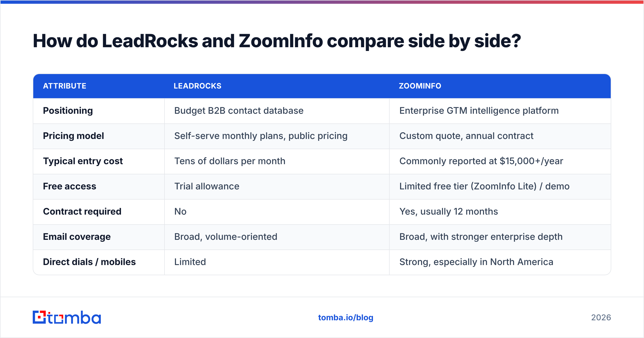This screenshot has width=644, height=338.
Task: Click the page title heading
Action: (x=277, y=41)
